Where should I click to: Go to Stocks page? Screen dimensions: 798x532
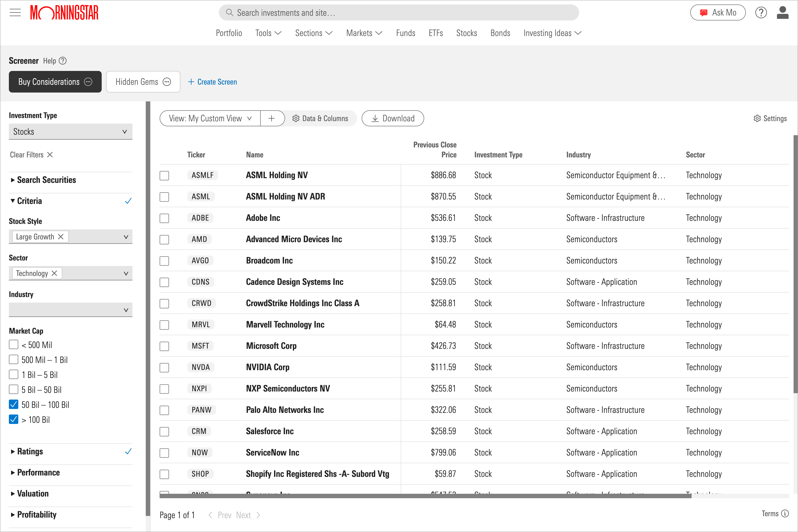467,33
